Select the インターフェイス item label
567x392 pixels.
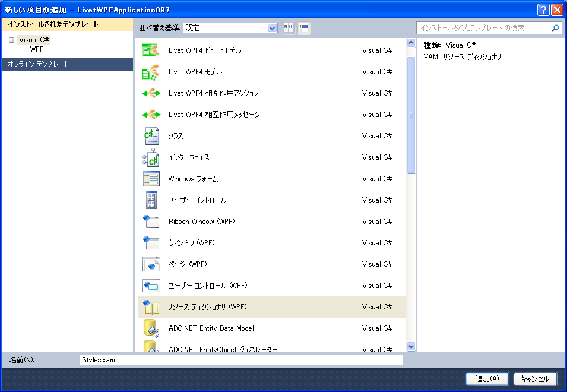(189, 157)
